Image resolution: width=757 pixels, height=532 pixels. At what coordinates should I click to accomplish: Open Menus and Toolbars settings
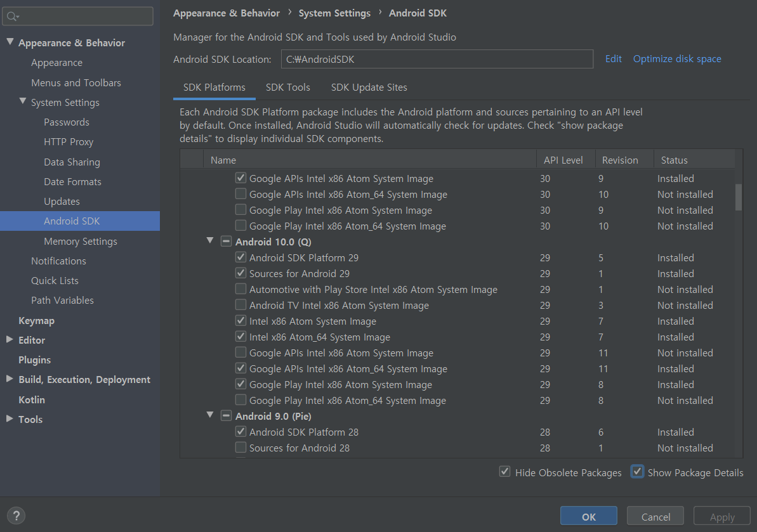click(76, 82)
